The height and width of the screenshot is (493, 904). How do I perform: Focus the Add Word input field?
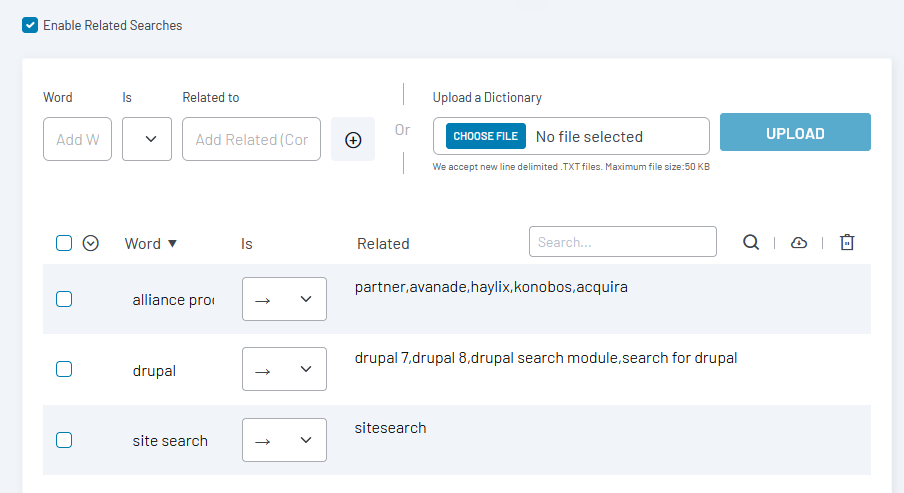[77, 139]
